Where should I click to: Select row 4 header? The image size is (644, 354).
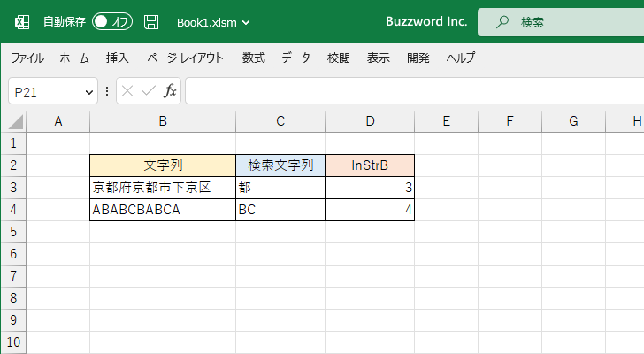click(x=13, y=210)
